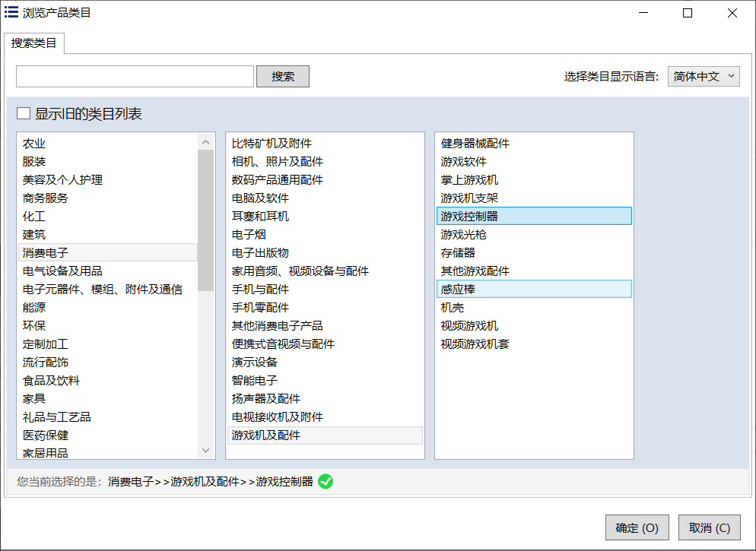
Task: Select 食品及饮料 category
Action: [107, 381]
